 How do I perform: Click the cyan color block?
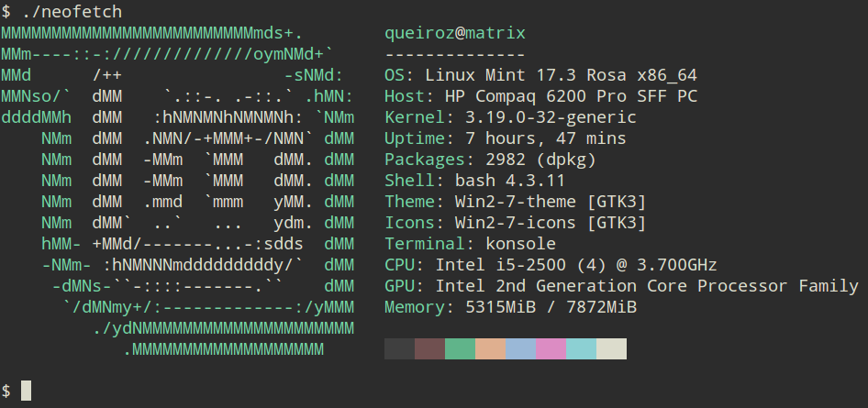coord(581,348)
